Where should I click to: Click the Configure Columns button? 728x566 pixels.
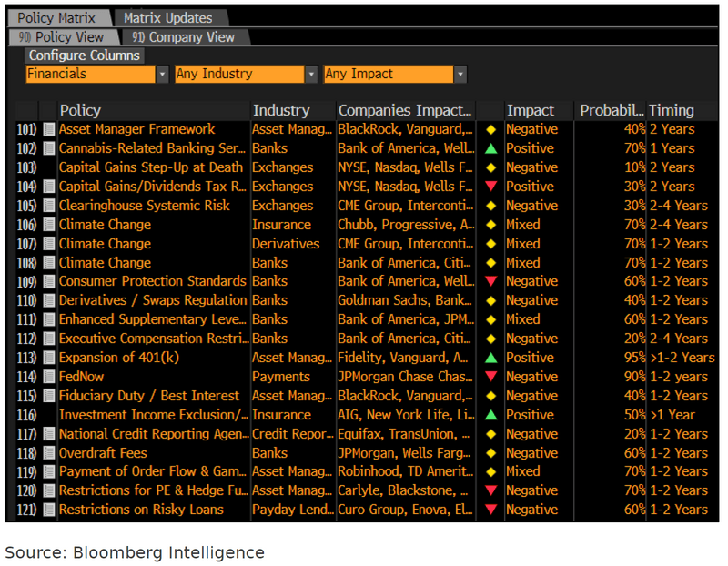click(x=85, y=56)
